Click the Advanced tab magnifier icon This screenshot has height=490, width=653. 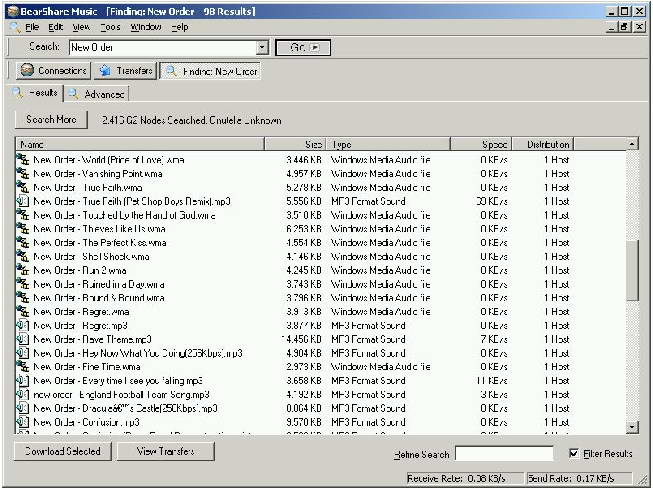73,94
